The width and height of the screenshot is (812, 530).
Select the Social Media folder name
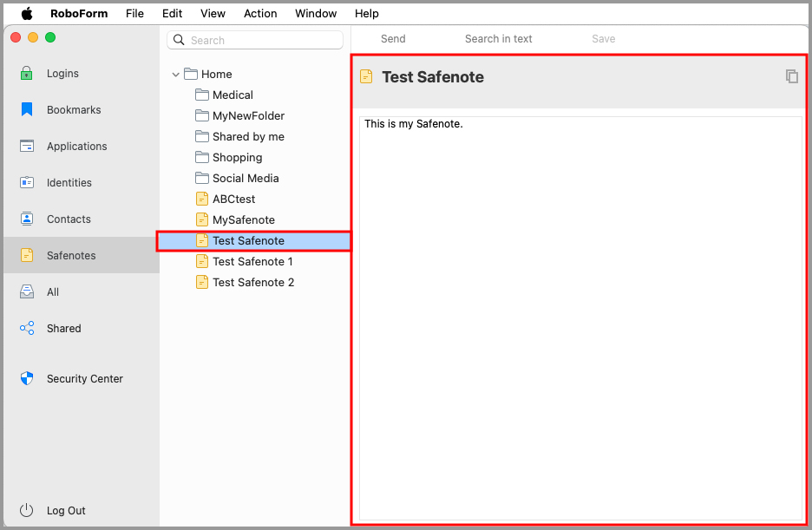click(246, 178)
